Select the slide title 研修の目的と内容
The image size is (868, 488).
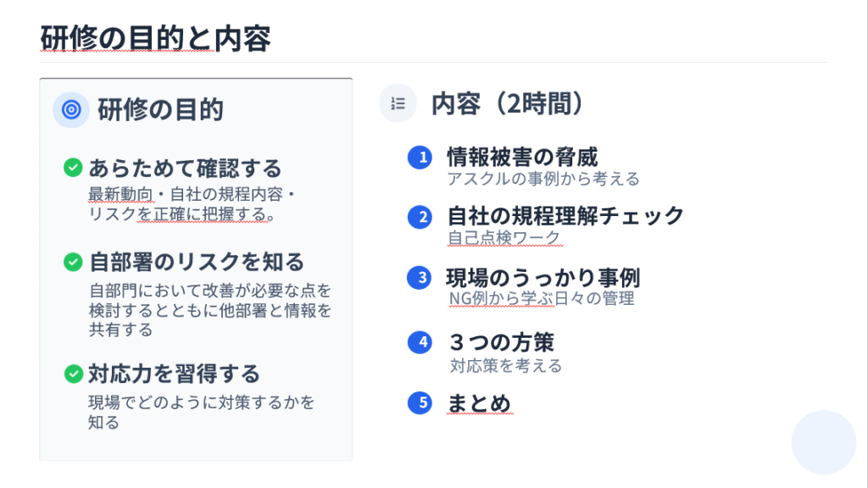pyautogui.click(x=155, y=39)
